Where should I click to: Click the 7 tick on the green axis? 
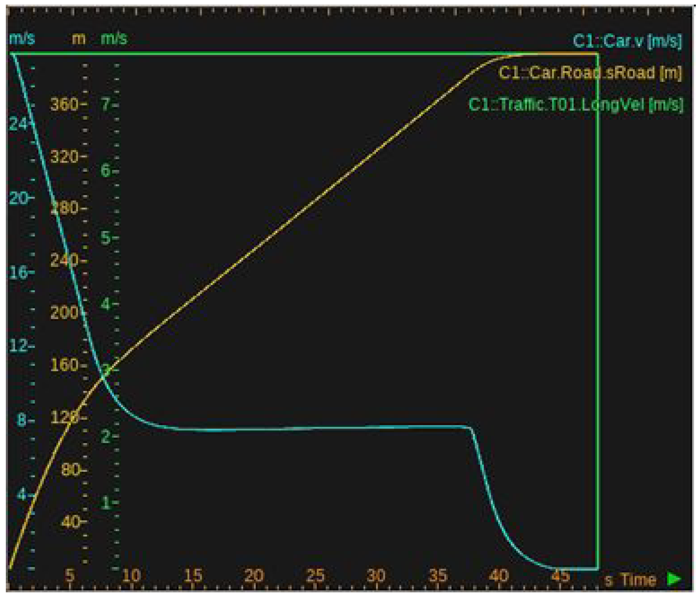[106, 104]
